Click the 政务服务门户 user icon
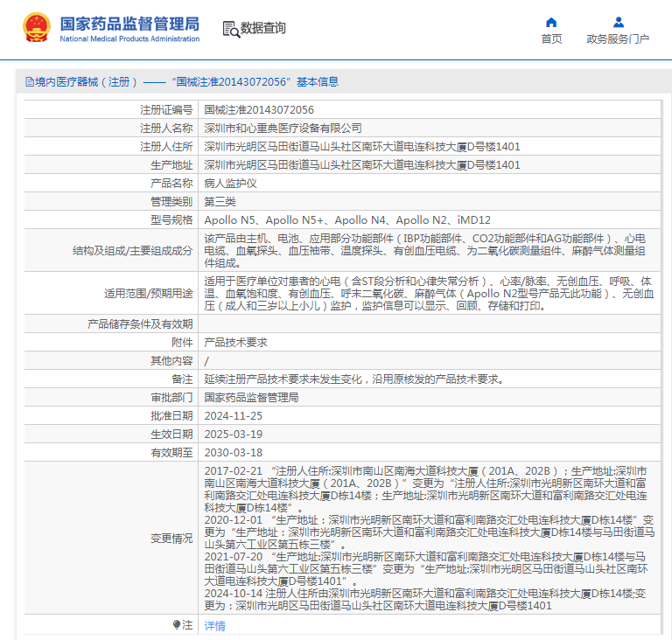This screenshot has width=672, height=640. point(618,22)
